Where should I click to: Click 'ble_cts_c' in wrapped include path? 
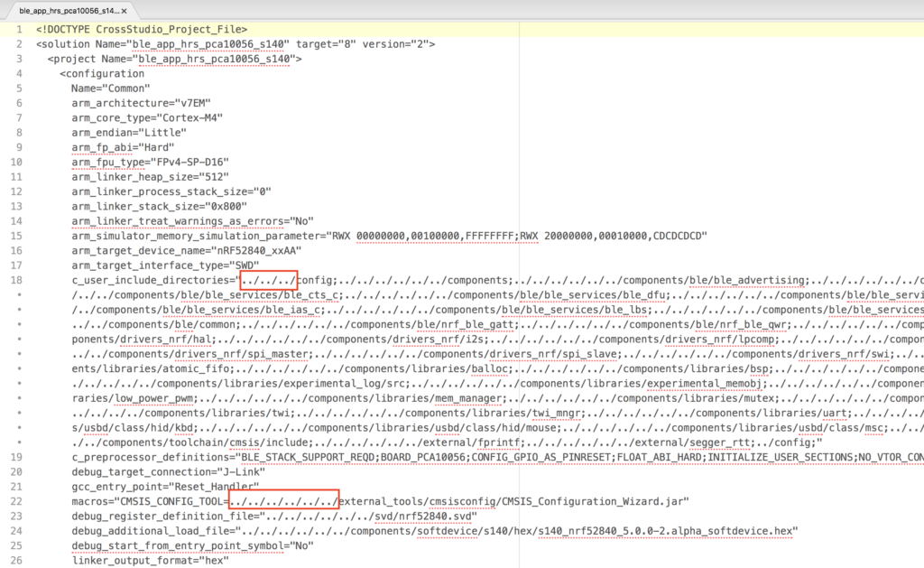[x=311, y=295]
